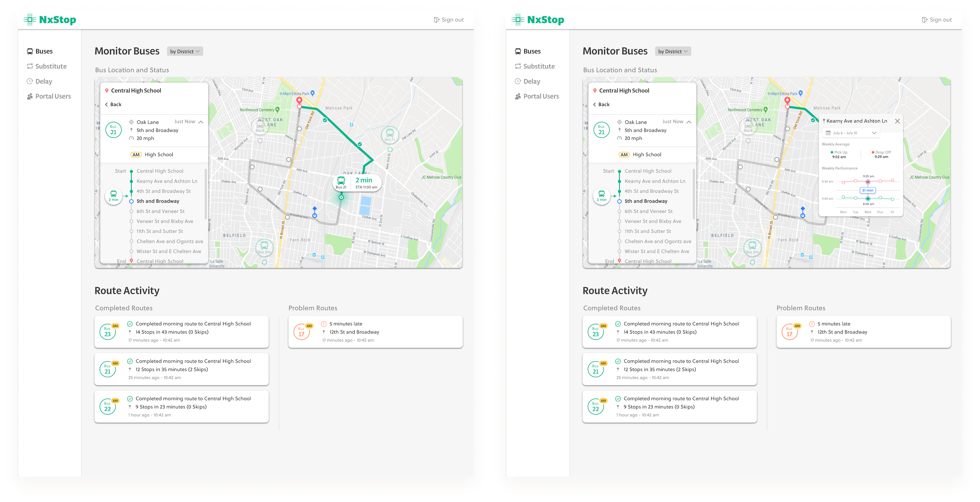Click the 31 min label on chart
Screen dimensions: 980x502
868,190
